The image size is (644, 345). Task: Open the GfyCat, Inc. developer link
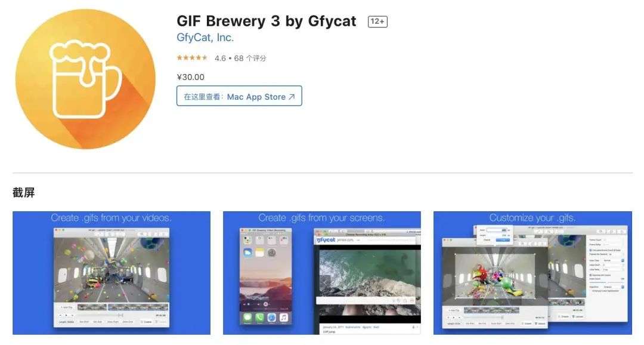coord(205,38)
